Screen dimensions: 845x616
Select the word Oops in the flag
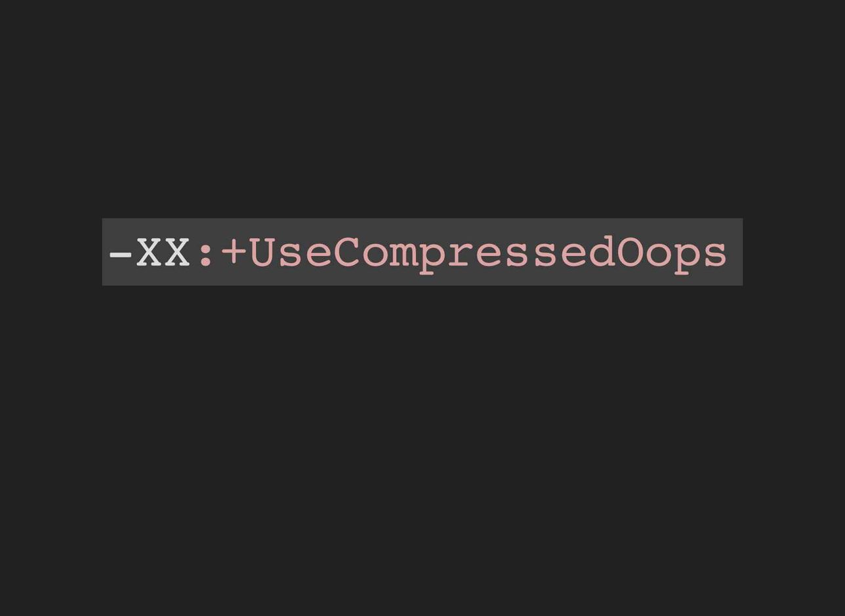click(x=672, y=254)
